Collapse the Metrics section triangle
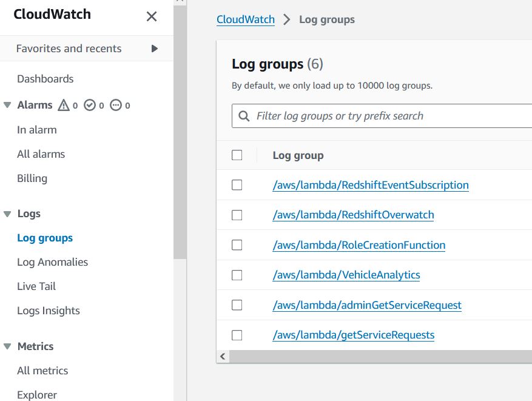Image resolution: width=532 pixels, height=401 pixels. (x=7, y=346)
